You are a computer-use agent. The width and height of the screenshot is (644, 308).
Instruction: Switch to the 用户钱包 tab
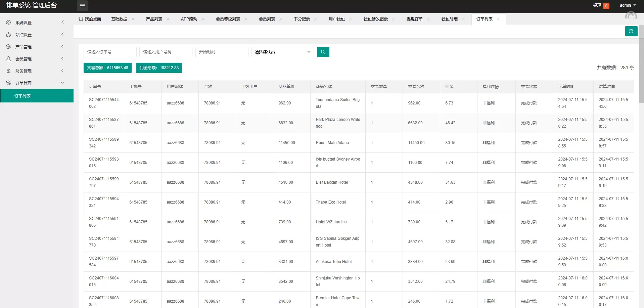337,19
